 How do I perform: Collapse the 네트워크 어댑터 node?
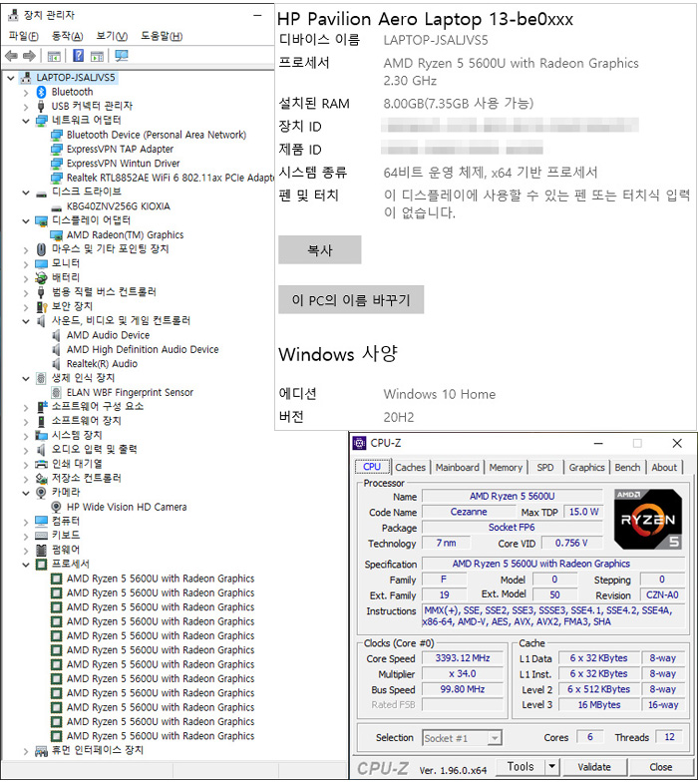click(x=26, y=121)
